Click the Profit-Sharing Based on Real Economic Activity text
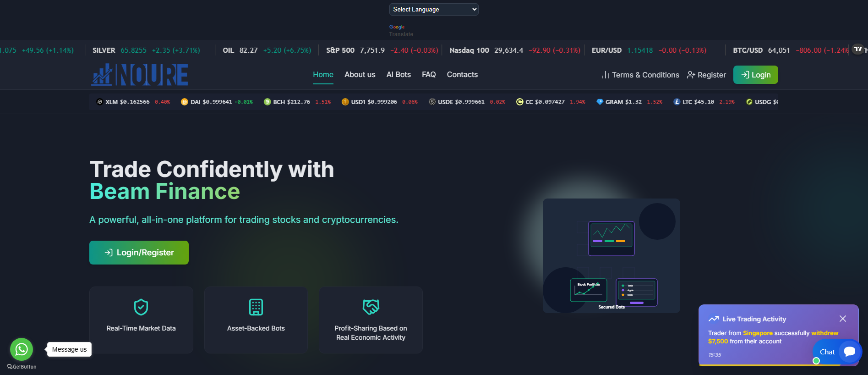The width and height of the screenshot is (868, 375). 371,333
